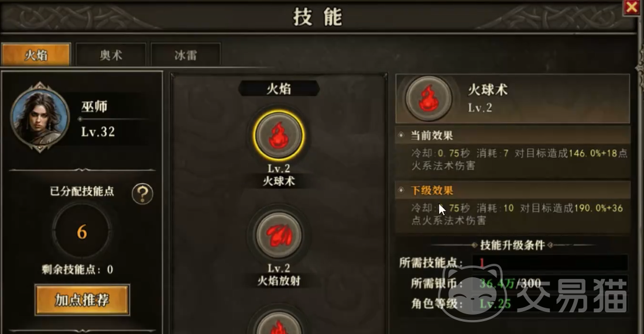
Task: Switch to the 冰雷 tab
Action: pos(186,54)
